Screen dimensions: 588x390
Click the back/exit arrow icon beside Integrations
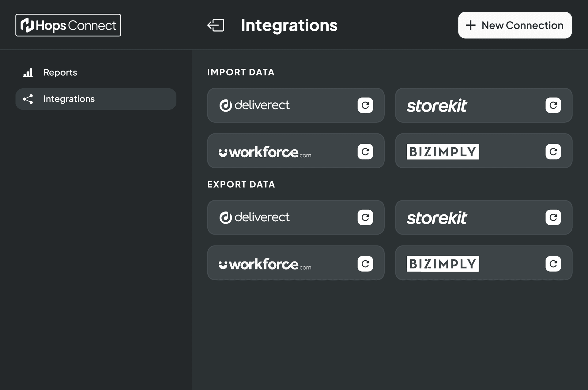pyautogui.click(x=216, y=25)
